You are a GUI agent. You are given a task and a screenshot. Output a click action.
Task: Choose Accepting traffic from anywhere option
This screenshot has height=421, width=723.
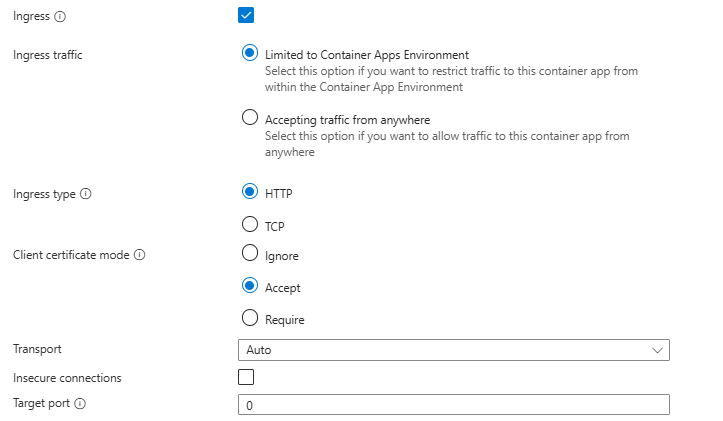[x=250, y=118]
